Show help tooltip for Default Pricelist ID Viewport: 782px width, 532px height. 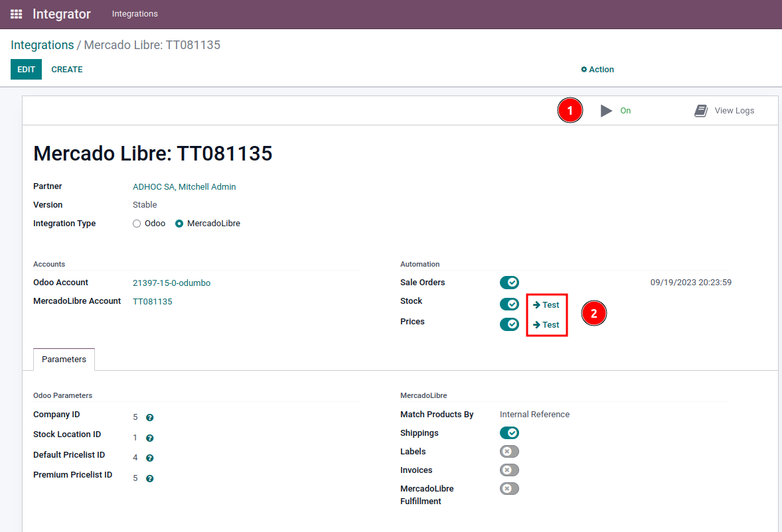click(149, 458)
